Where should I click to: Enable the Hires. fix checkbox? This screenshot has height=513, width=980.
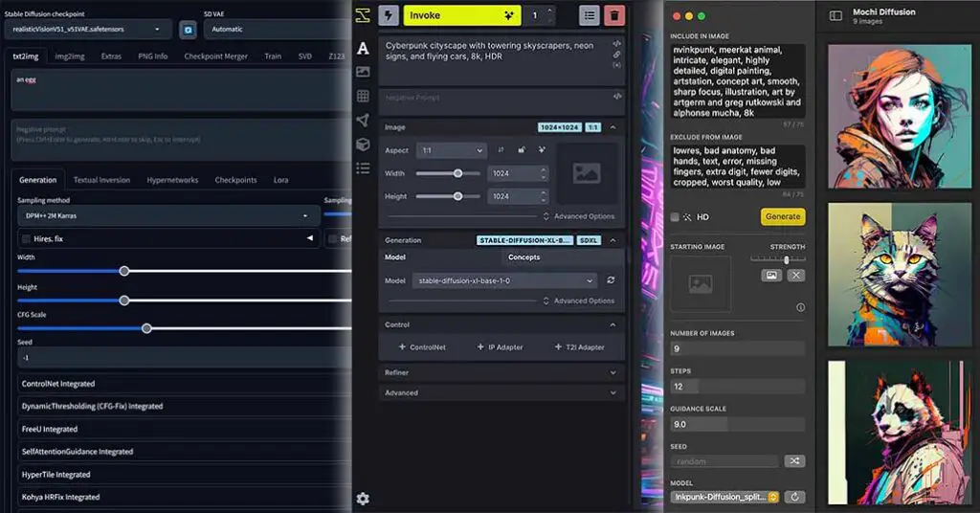tap(26, 238)
